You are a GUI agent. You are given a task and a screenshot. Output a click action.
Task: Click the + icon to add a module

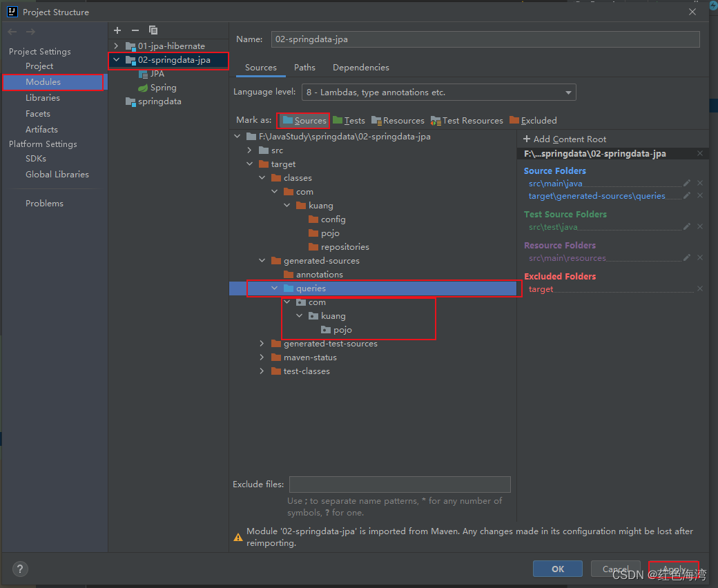117,30
